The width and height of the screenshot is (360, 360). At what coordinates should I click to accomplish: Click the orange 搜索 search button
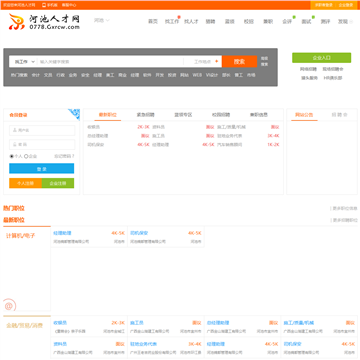(239, 62)
